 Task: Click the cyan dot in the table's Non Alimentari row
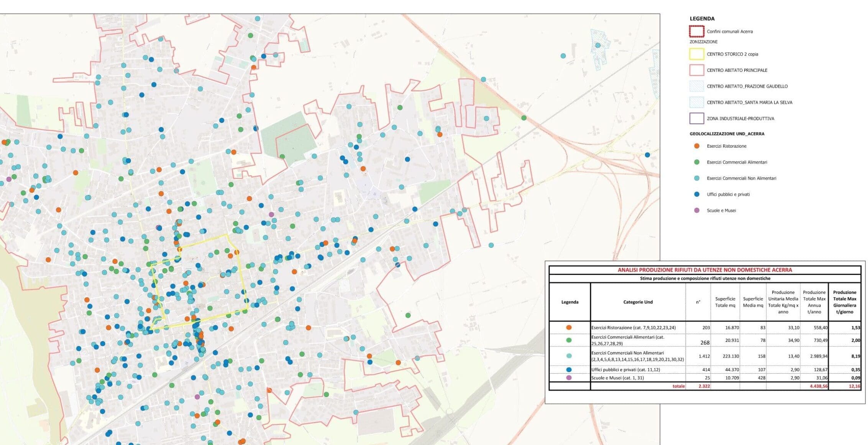[569, 356]
